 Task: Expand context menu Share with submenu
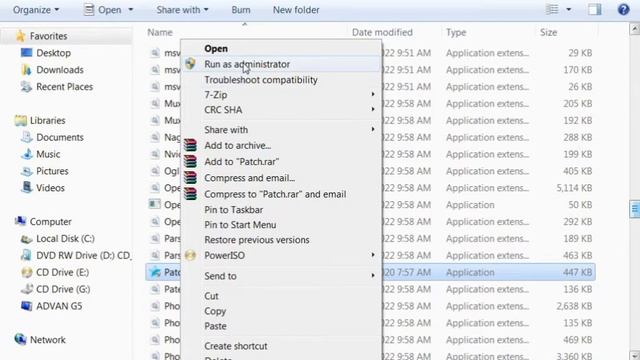point(281,130)
